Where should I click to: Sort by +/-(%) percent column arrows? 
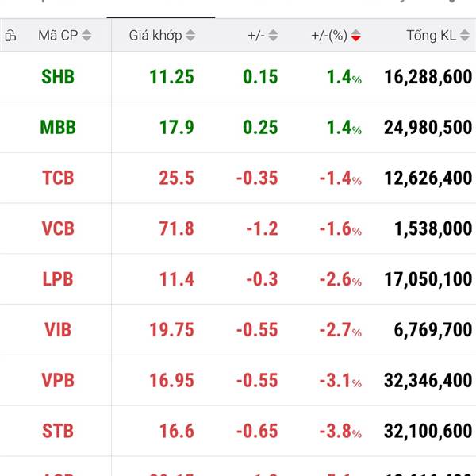tap(356, 36)
